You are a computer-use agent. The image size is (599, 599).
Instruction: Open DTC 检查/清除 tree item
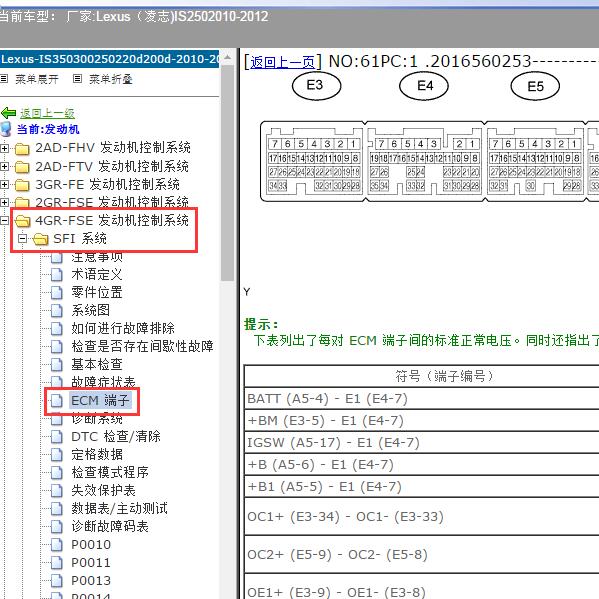point(116,437)
